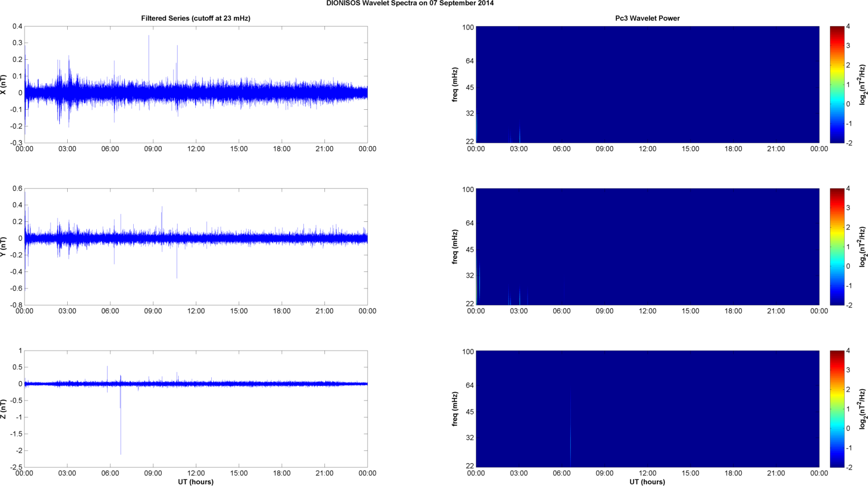Image resolution: width=868 pixels, height=486 pixels.
Task: Click the bottom wavelet power spectrogram
Action: pyautogui.click(x=647, y=409)
